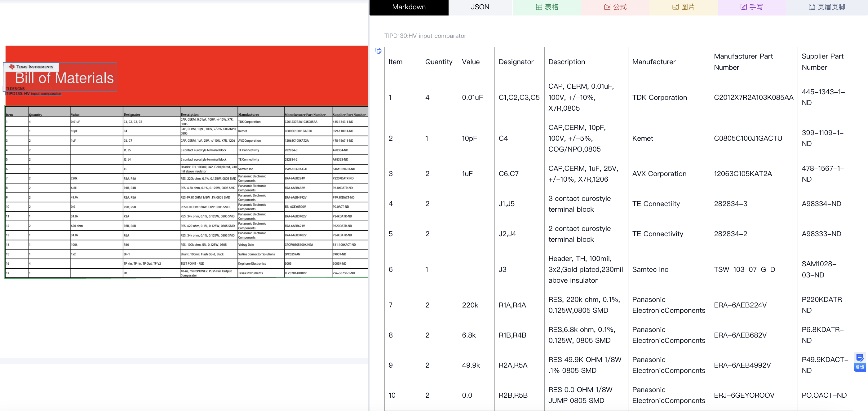Select the 页眉页脚 header footer tab
868x411 pixels.
click(826, 7)
